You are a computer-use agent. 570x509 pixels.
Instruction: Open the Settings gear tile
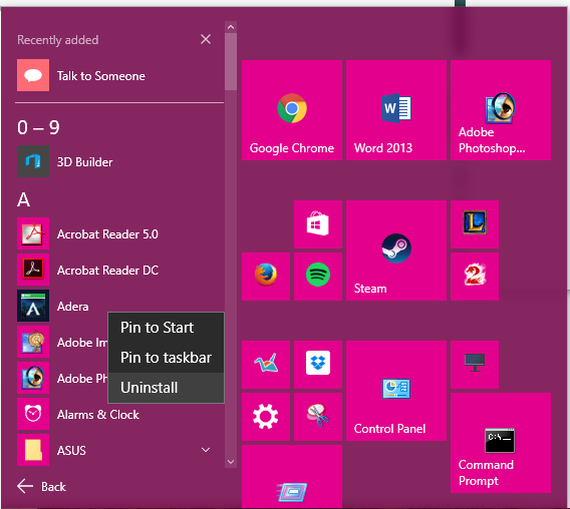click(266, 417)
